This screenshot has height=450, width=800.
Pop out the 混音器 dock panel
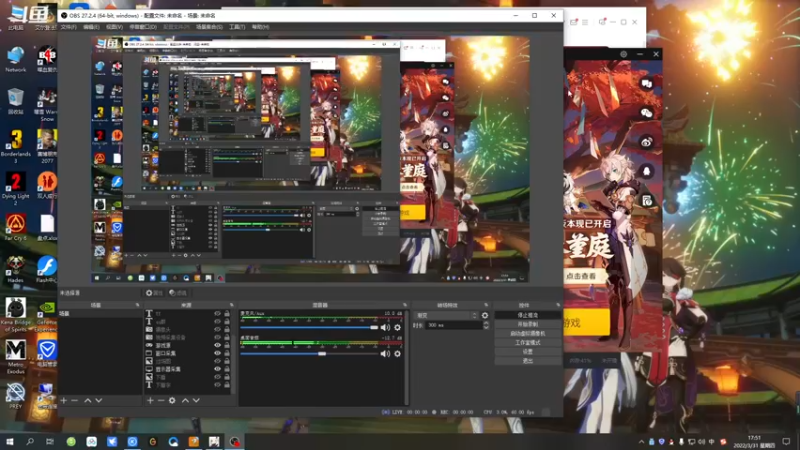click(405, 305)
